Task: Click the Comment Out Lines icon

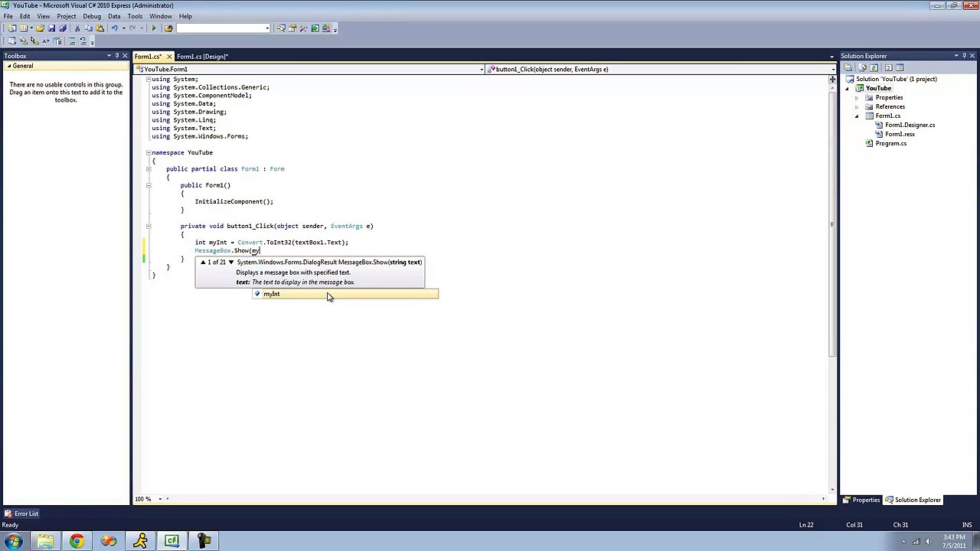Action: click(x=72, y=41)
